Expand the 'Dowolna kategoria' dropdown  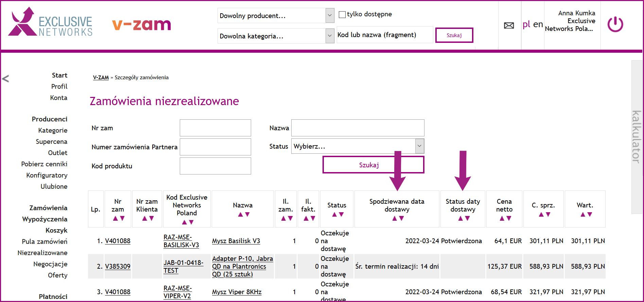pos(276,36)
